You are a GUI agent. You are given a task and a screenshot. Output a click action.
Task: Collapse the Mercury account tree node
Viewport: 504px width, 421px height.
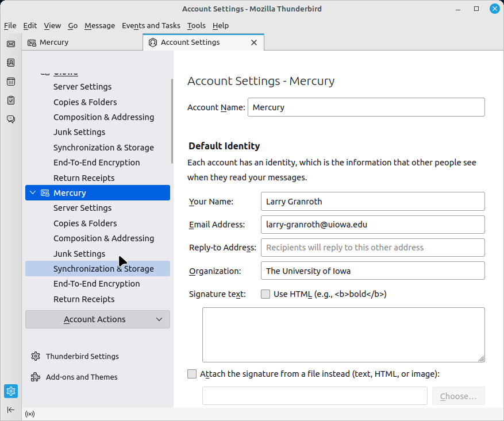[x=33, y=193]
